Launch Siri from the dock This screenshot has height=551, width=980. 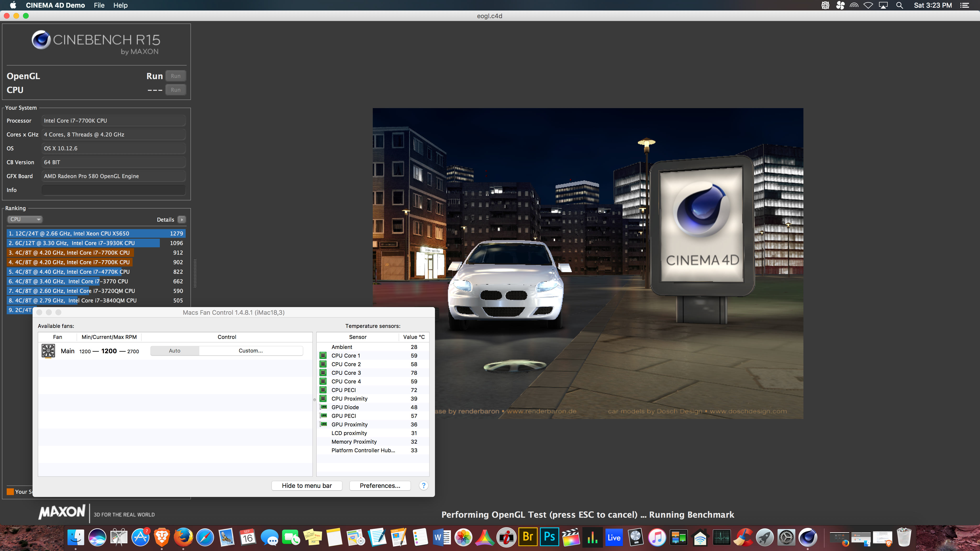(97, 538)
